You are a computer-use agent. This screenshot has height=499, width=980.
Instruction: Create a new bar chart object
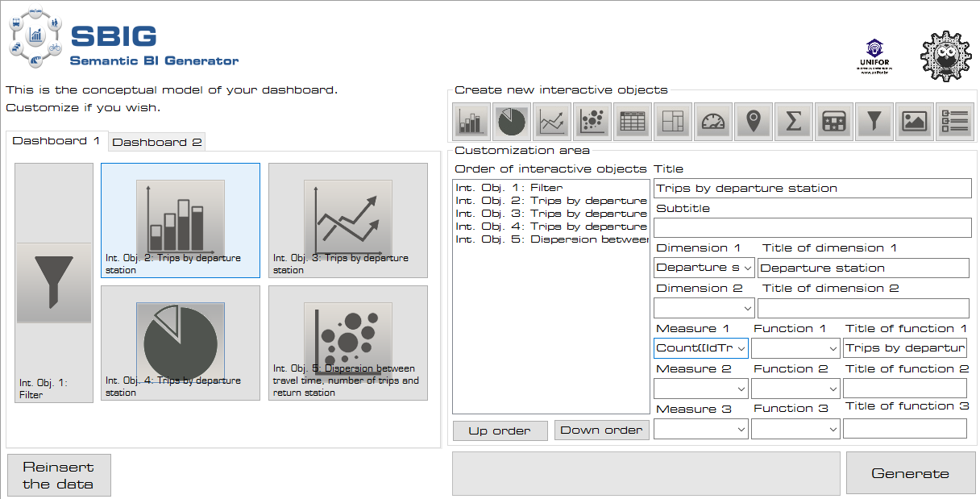(471, 121)
